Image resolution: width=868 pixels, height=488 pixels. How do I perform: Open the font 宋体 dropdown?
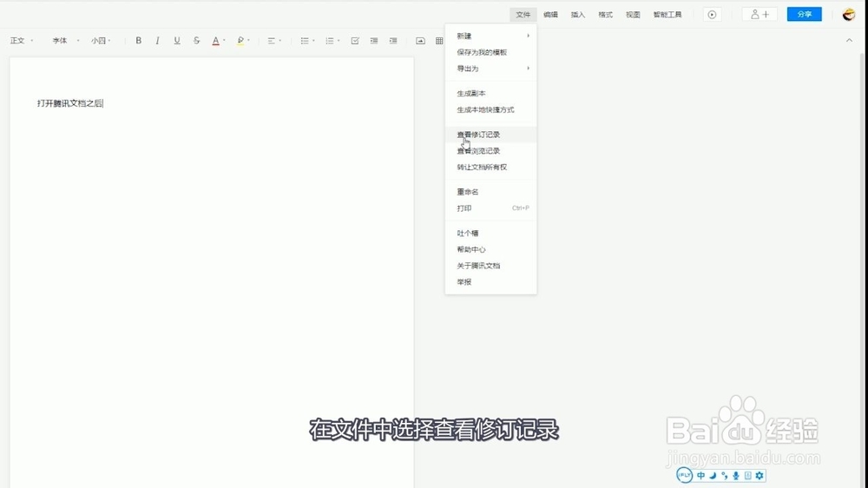coord(65,41)
